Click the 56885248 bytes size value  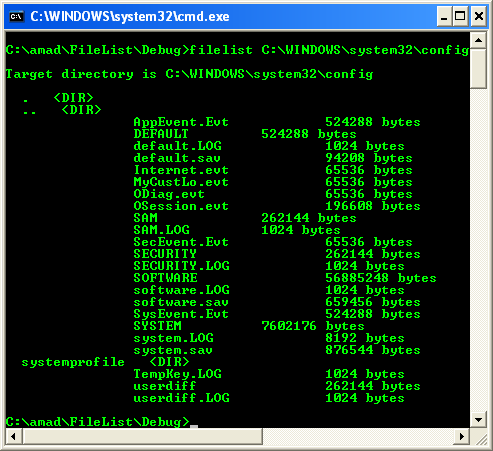381,278
